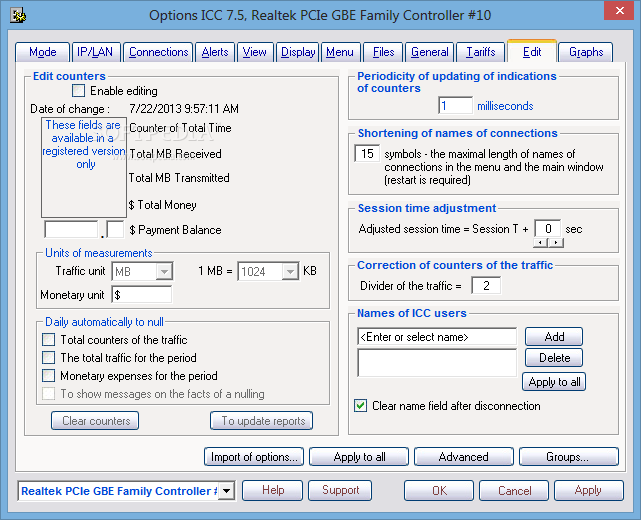Uncheck Clear name field after disconnection
The width and height of the screenshot is (641, 520).
360,406
